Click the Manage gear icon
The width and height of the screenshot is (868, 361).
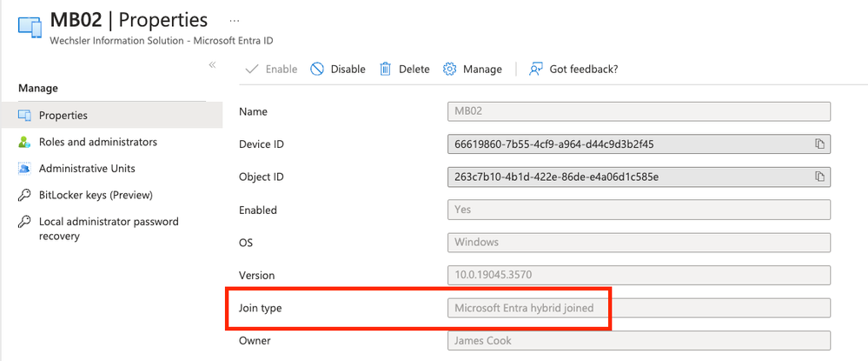click(449, 70)
